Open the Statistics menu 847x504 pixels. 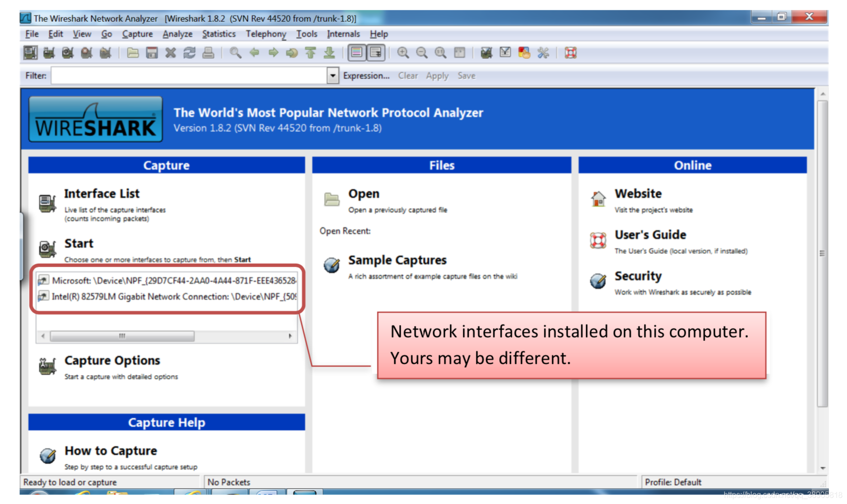point(218,34)
